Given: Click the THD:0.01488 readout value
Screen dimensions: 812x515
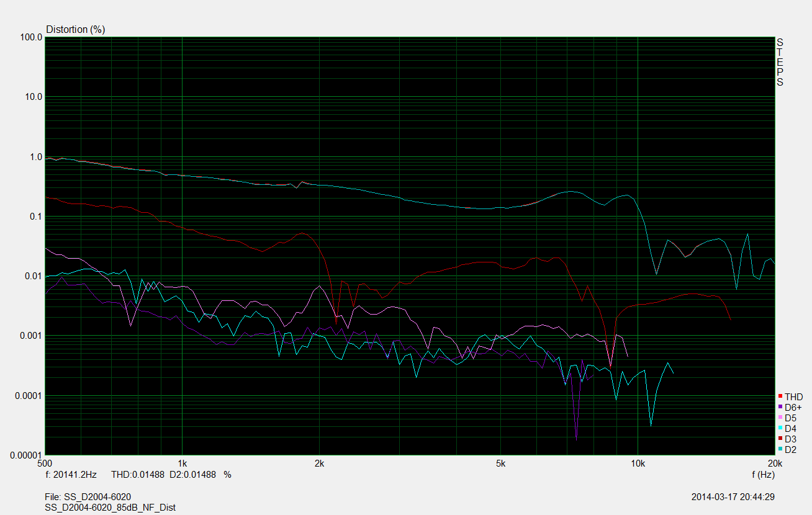Looking at the screenshot, I should (x=138, y=475).
